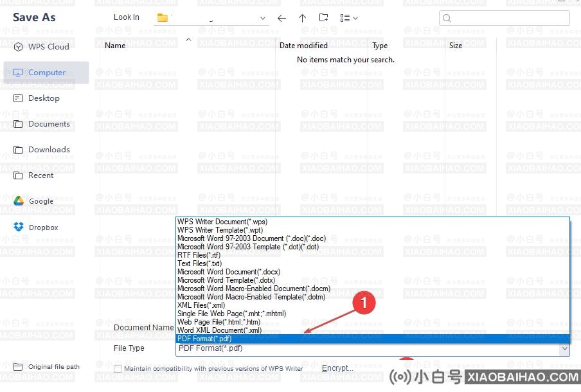The width and height of the screenshot is (581, 392).
Task: Open the view mode options dropdown
Action: point(349,18)
